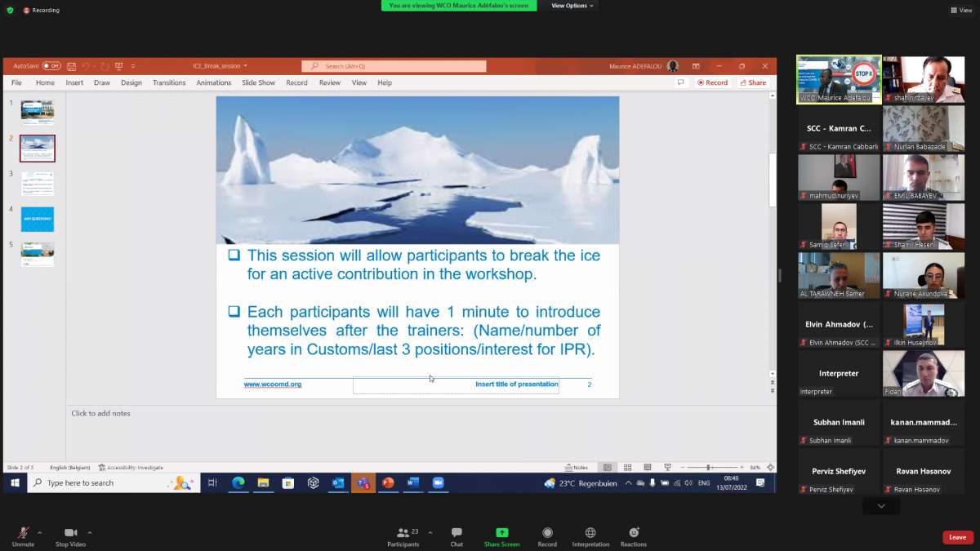The width and height of the screenshot is (980, 551).
Task: Click the Stop Video camera icon
Action: tap(70, 532)
